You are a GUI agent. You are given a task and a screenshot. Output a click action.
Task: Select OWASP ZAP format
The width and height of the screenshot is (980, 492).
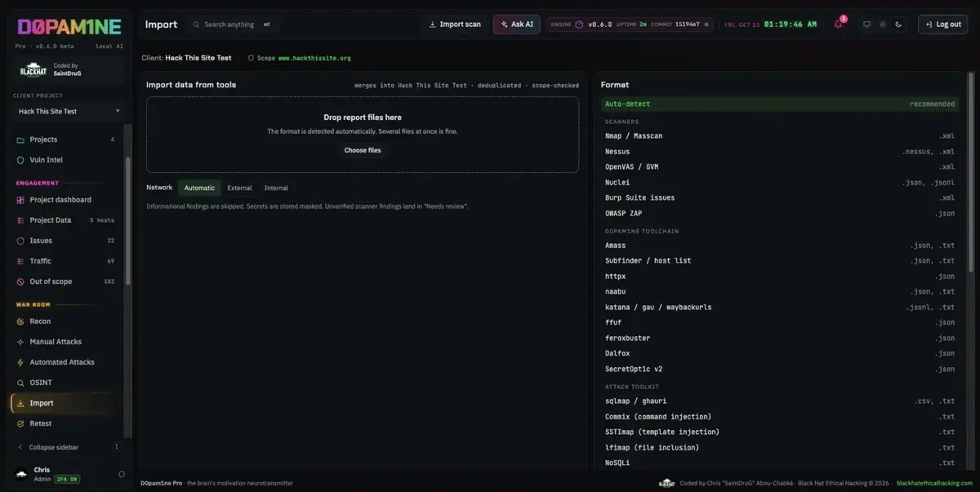click(x=780, y=213)
